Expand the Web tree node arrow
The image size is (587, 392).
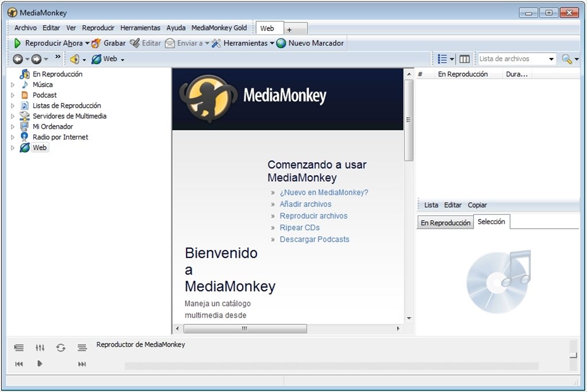coord(13,148)
